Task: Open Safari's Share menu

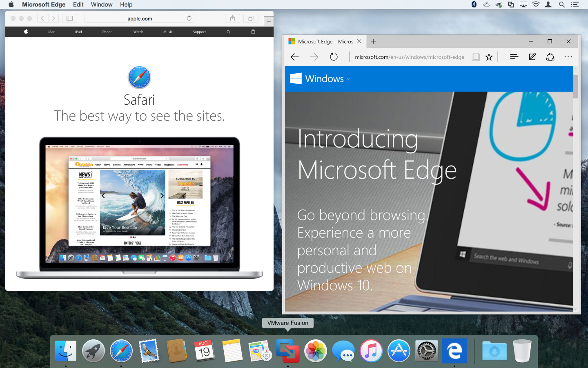Action: (232, 18)
